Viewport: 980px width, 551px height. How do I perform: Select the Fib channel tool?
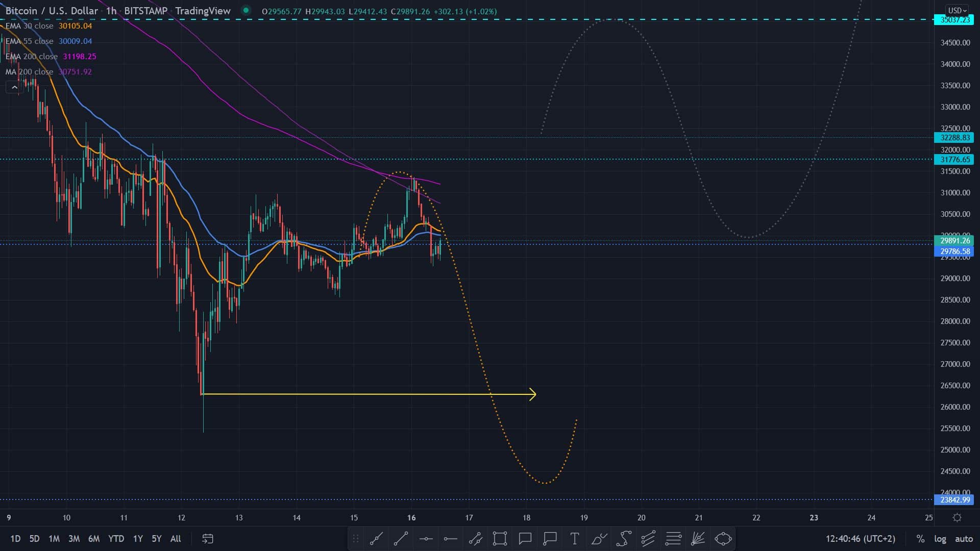(648, 538)
